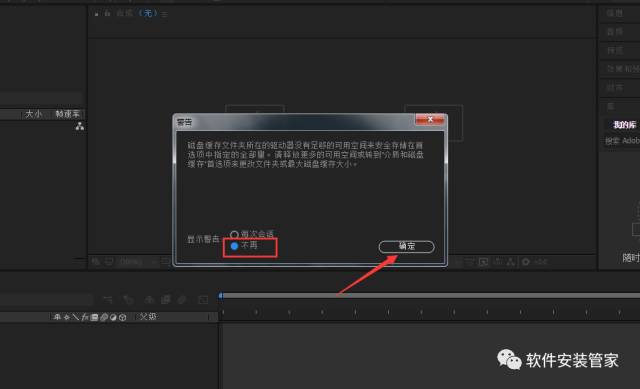
Task: Click the adjustment layer half-circle column icon
Action: click(x=113, y=317)
